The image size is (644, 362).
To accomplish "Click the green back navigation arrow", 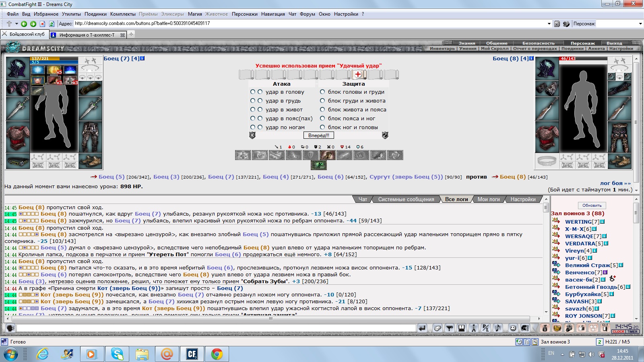I will (24, 24).
